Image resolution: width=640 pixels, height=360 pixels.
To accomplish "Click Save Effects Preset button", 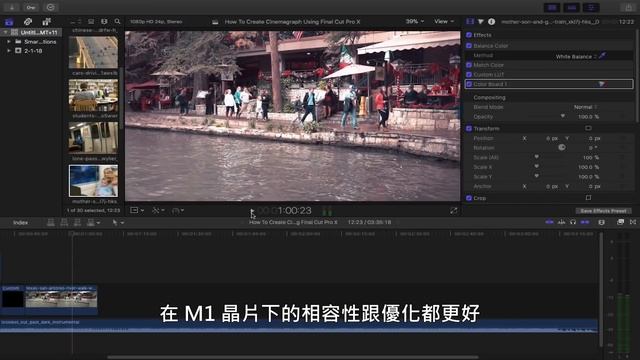I will pos(603,211).
